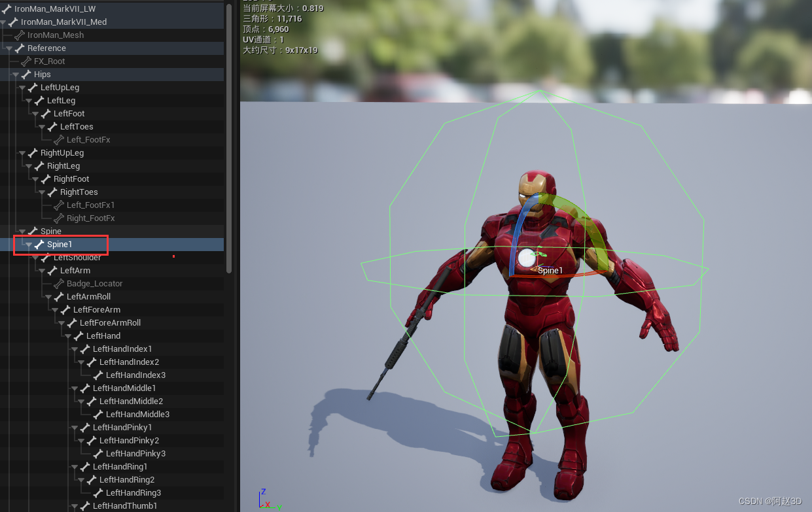The width and height of the screenshot is (812, 512).
Task: Select the LeftHandMiddle3 bone row
Action: click(x=112, y=415)
